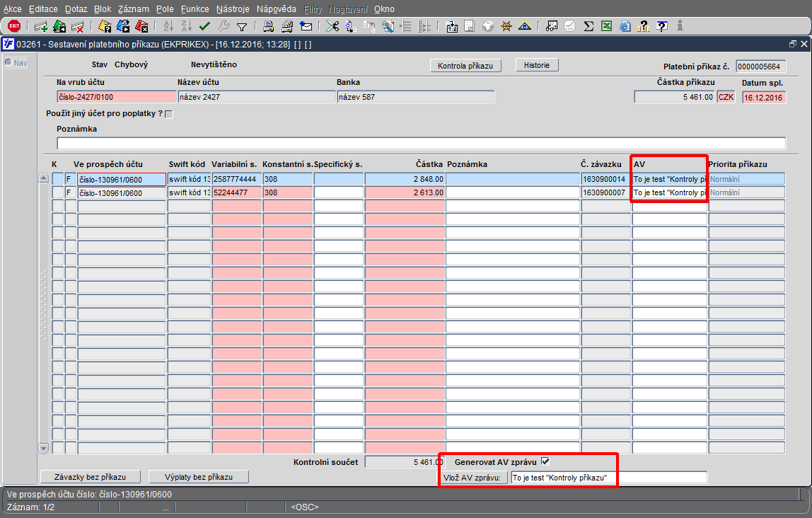The image size is (812, 518).
Task: Click the yellow folder question-mark query icon
Action: 105,26
